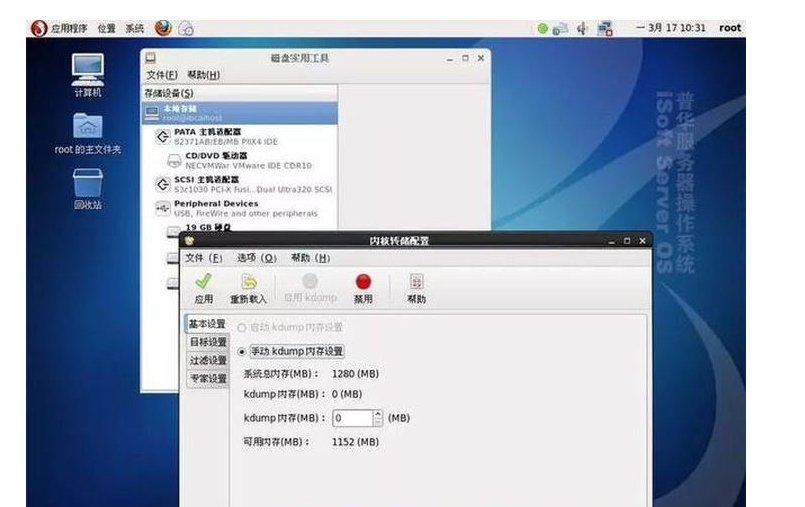The image size is (805, 507).
Task: Click the red distro logo in top panel
Action: (39, 28)
